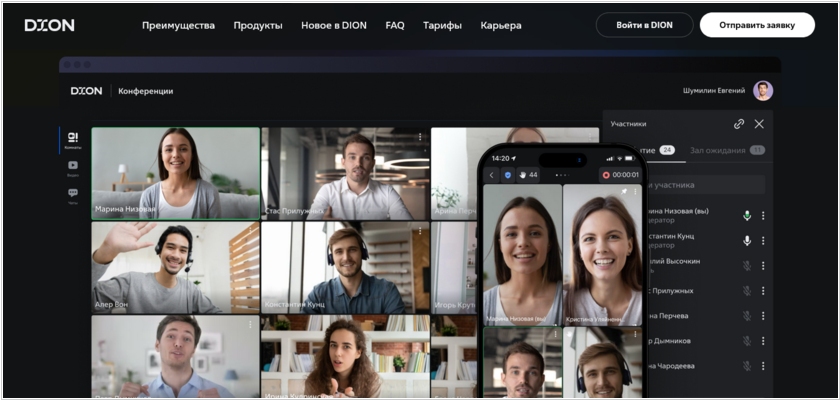Select the Стас Прилужных video tile

[x=345, y=173]
